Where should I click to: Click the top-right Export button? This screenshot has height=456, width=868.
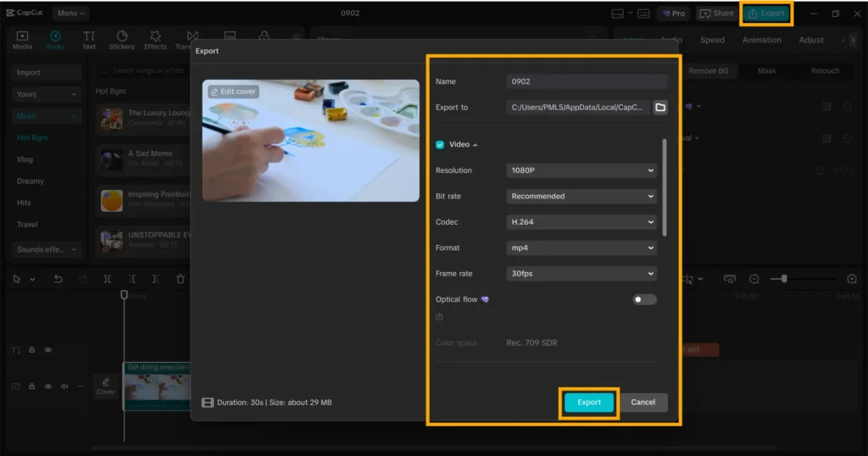point(766,14)
